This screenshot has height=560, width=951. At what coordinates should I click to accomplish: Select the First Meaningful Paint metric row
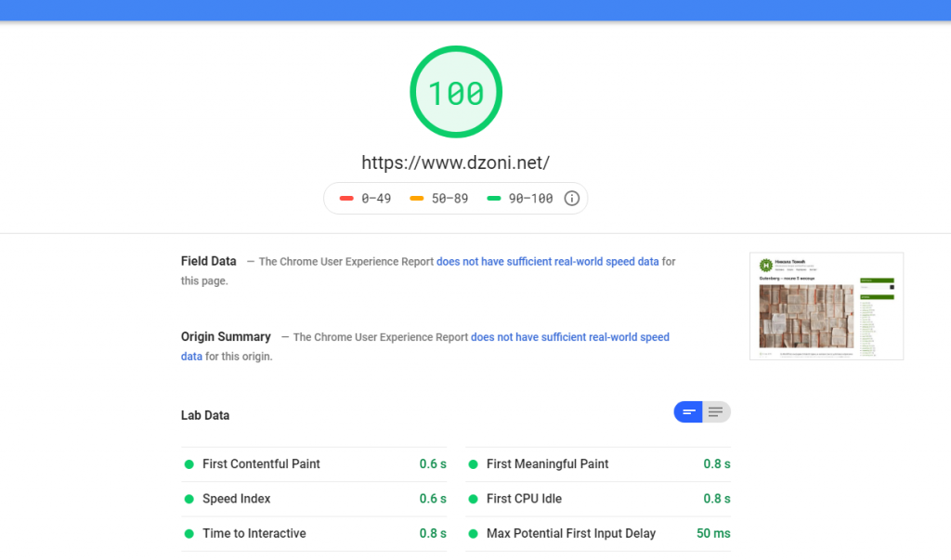598,464
